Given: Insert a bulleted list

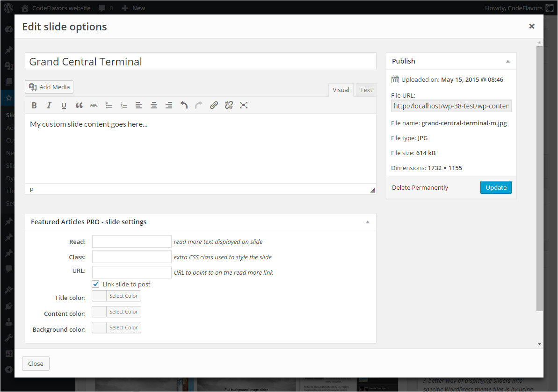Looking at the screenshot, I should pyautogui.click(x=109, y=106).
